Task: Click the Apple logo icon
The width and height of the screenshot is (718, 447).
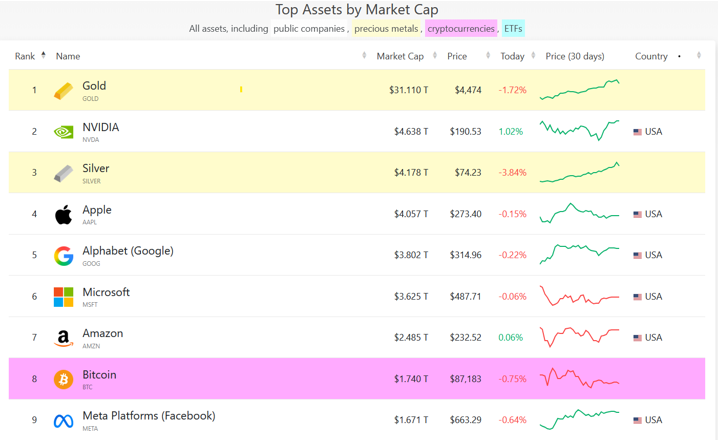Action: pos(63,214)
